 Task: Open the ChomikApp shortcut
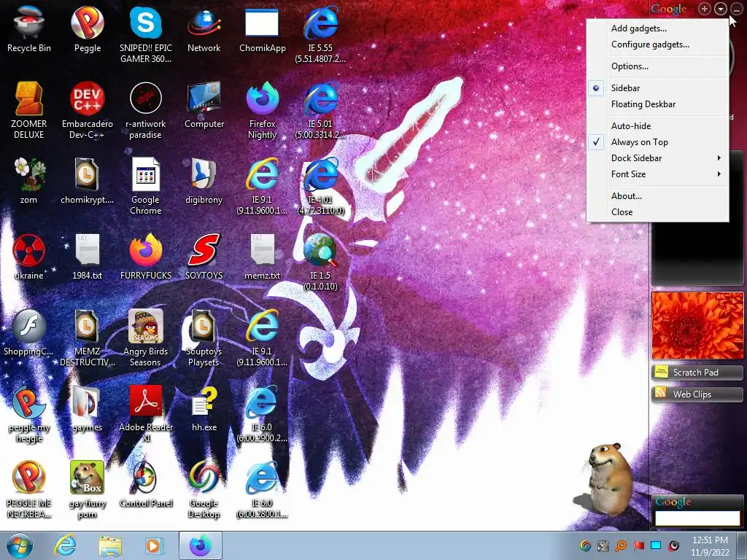262,28
